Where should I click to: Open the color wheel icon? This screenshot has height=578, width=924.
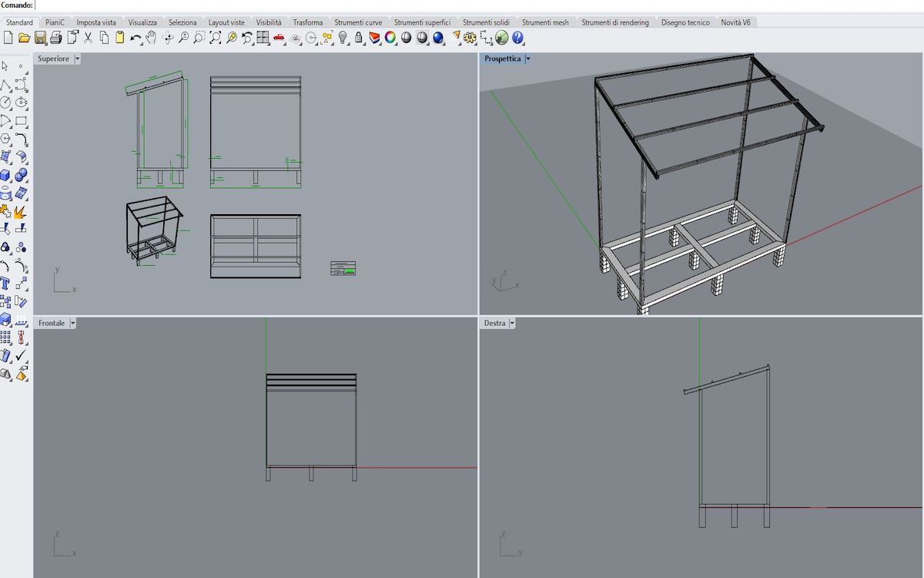[390, 37]
